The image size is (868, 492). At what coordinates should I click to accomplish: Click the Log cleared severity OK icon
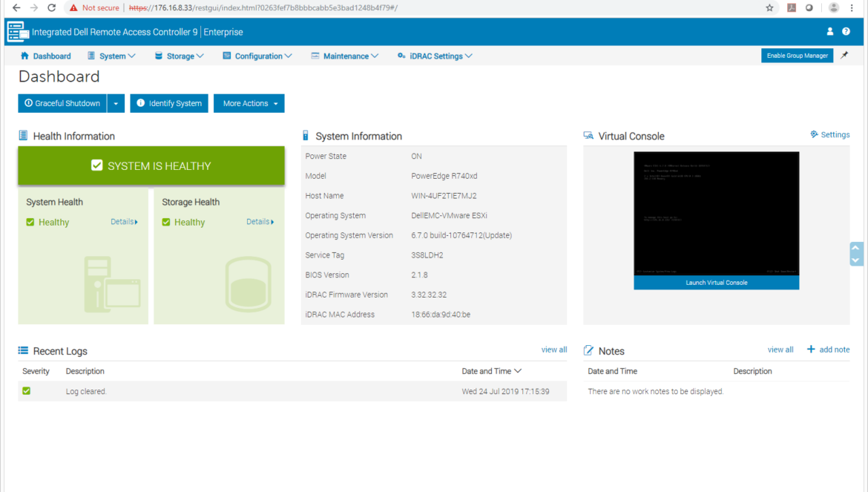pos(26,391)
